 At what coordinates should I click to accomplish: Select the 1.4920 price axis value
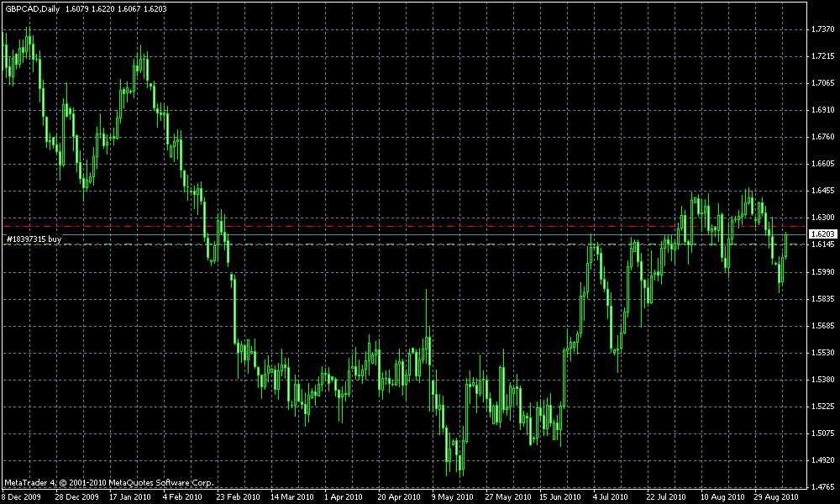coord(823,459)
